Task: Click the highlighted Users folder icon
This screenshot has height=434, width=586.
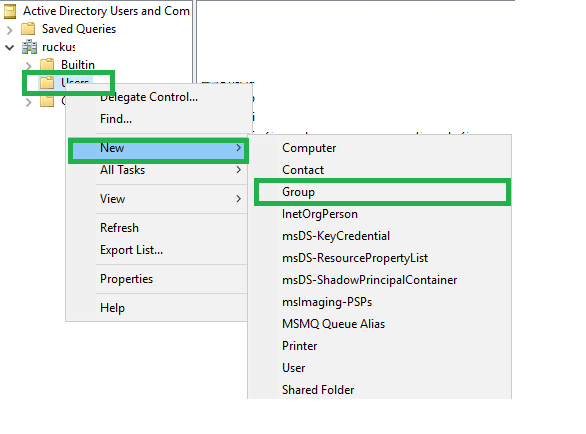Action: click(47, 83)
